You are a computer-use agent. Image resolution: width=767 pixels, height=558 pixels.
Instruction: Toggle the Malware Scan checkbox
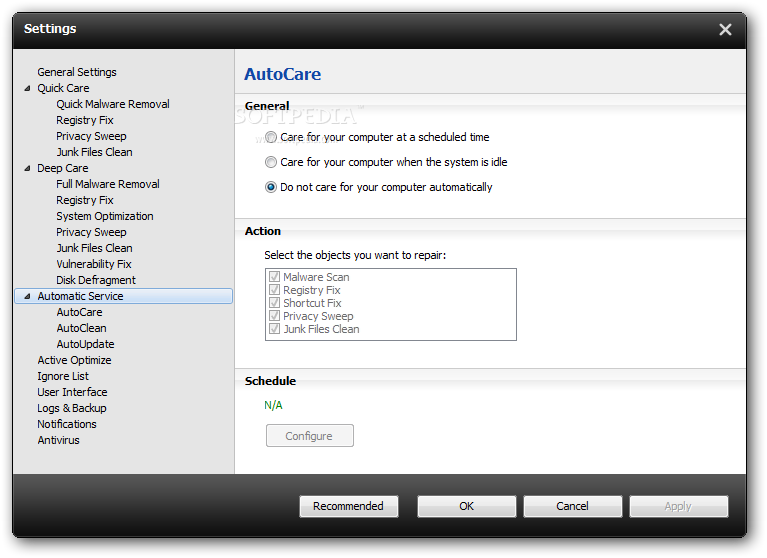coord(274,277)
